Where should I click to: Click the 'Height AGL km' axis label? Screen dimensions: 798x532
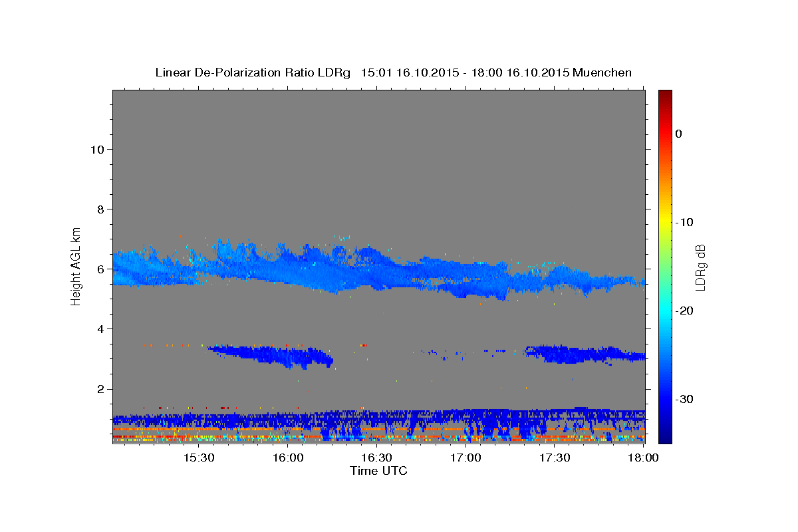click(x=76, y=266)
